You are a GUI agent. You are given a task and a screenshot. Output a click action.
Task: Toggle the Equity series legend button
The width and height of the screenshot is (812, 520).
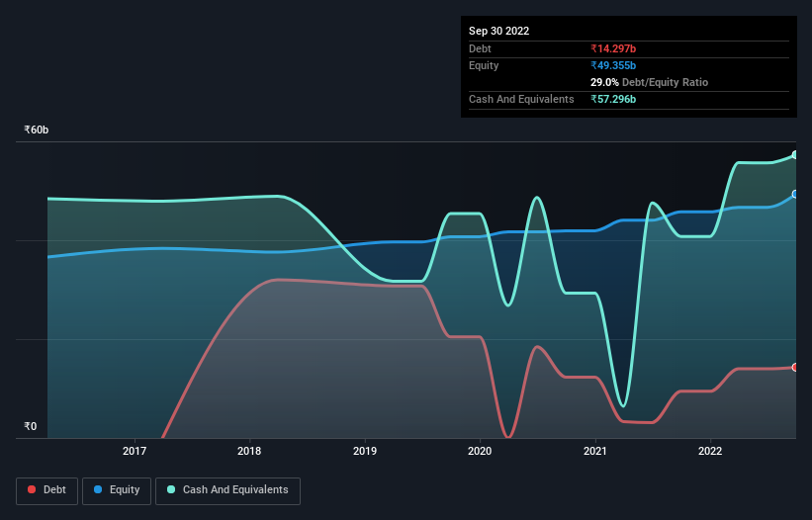coord(117,490)
